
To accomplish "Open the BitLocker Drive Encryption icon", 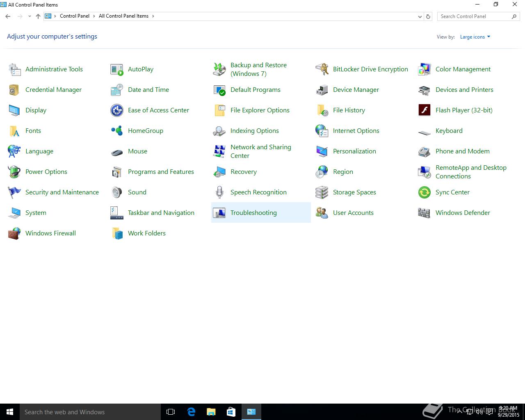I will coord(322,69).
